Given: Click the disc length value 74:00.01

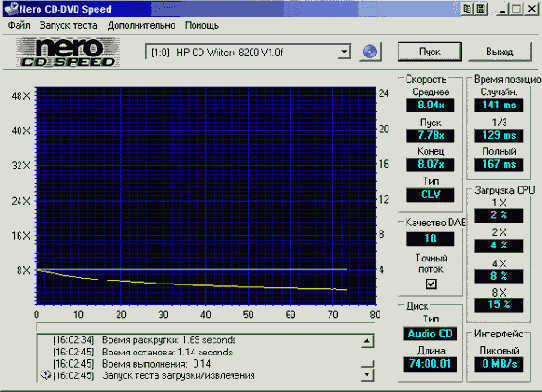Looking at the screenshot, I should click(x=430, y=364).
